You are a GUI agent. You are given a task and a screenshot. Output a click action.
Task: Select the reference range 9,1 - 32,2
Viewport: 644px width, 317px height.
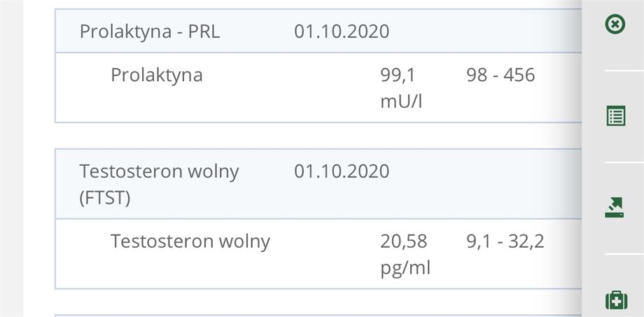click(505, 241)
